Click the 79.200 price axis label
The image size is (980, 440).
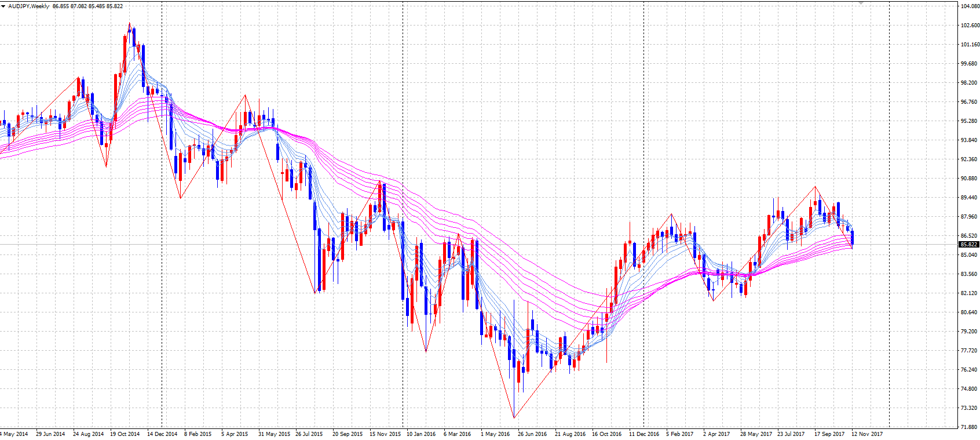[x=969, y=332]
